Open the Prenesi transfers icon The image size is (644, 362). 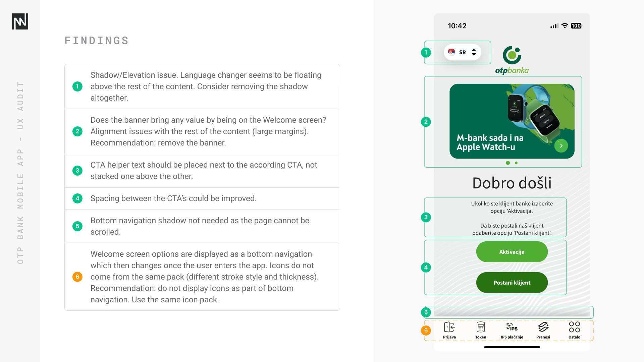[x=543, y=327]
